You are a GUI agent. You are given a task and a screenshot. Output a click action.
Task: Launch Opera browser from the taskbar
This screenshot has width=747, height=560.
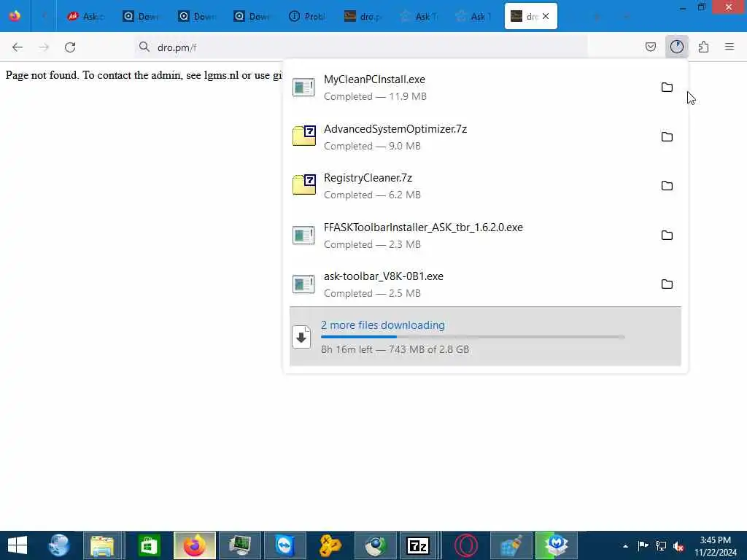(x=466, y=545)
